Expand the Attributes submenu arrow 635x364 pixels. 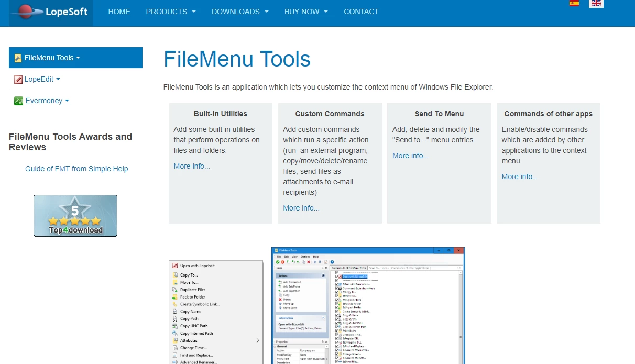pyautogui.click(x=257, y=340)
